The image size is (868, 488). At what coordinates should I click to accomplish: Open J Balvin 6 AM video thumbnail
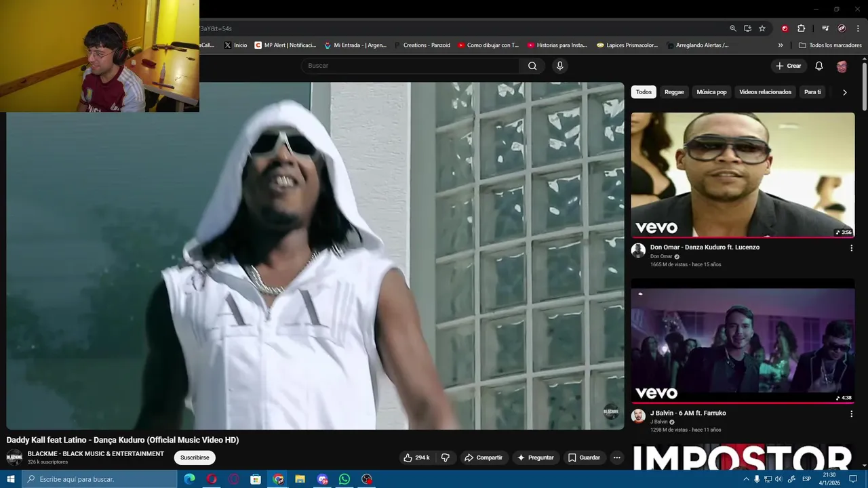coord(743,340)
